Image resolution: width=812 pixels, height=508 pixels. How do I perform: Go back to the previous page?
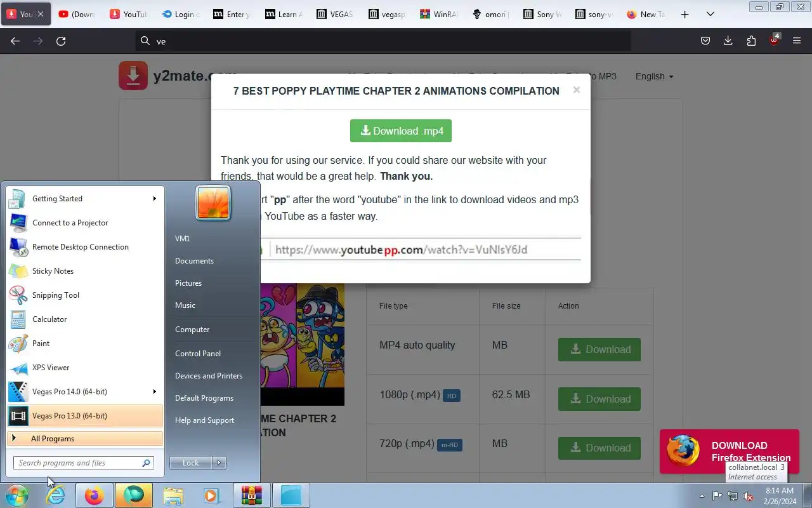15,41
